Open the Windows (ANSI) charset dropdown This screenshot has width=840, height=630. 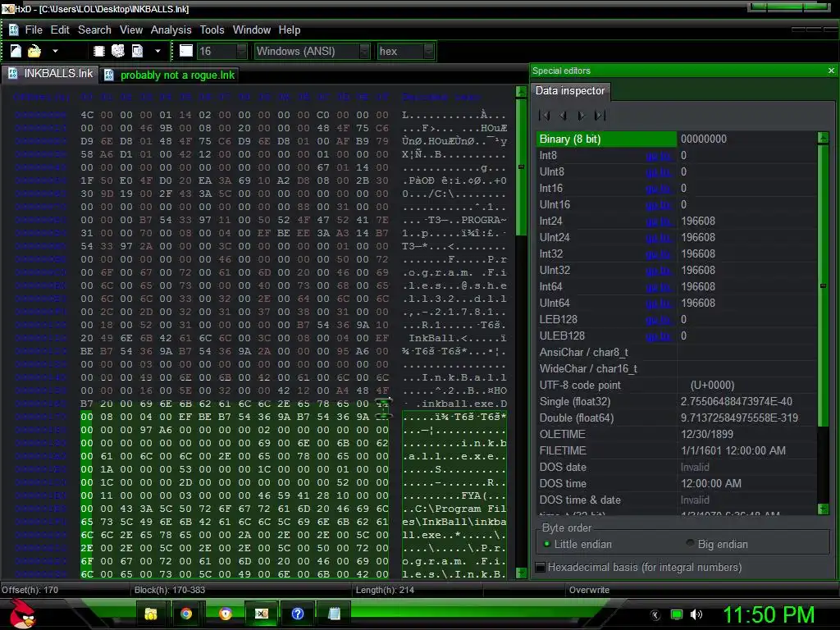(x=364, y=51)
